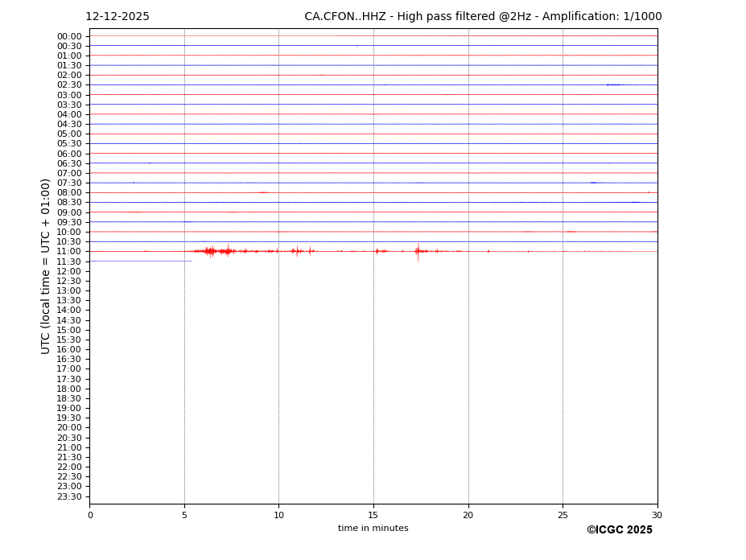Click the end of the short 11:30 trace

coord(191,261)
